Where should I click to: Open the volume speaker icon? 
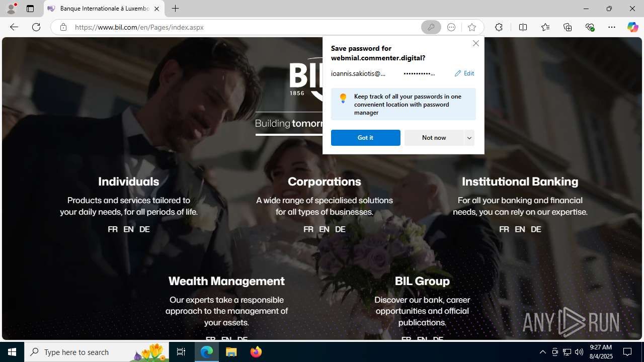[579, 352]
